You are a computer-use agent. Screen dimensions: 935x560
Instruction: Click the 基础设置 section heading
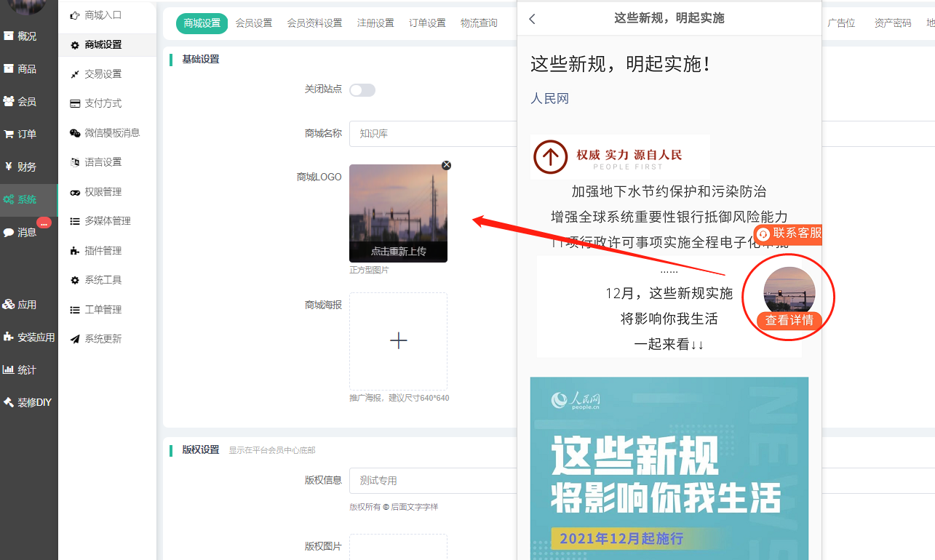tap(200, 59)
